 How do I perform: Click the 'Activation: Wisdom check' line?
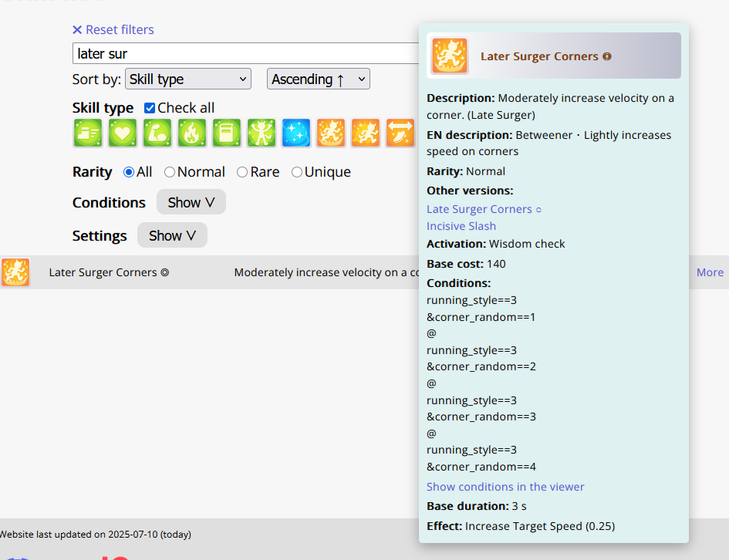tap(495, 244)
